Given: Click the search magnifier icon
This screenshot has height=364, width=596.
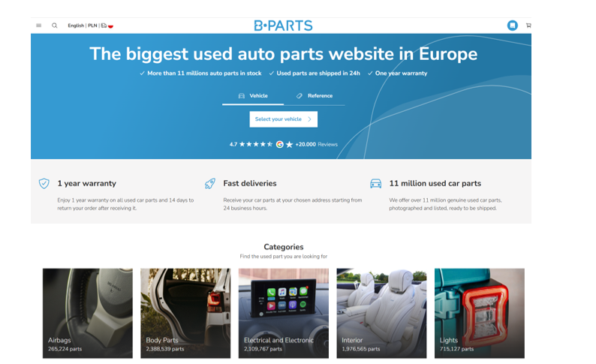Looking at the screenshot, I should click(55, 26).
